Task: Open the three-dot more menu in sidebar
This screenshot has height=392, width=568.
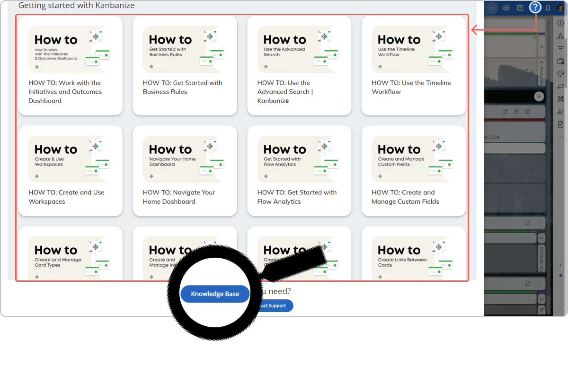Action: 561,137
